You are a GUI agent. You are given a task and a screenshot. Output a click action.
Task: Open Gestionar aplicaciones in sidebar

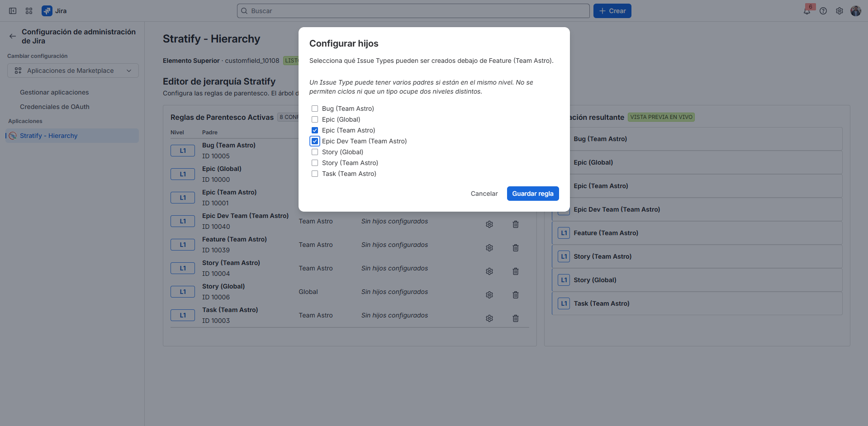pyautogui.click(x=54, y=92)
